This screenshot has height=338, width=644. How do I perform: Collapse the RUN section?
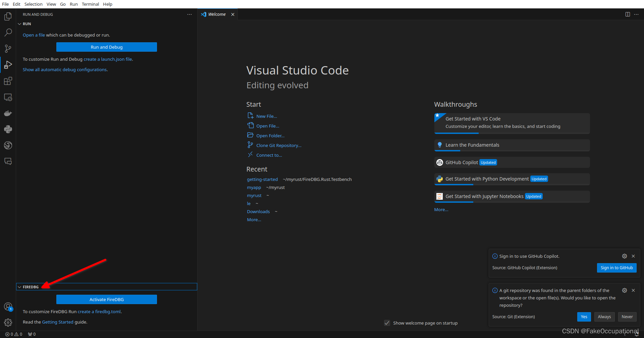(19, 24)
